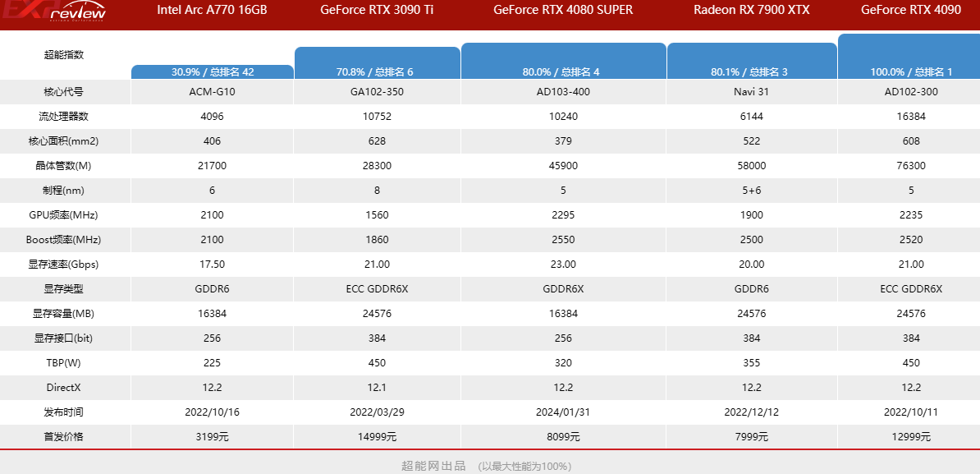This screenshot has height=474, width=980.
Task: Select the 核心代号 row label
Action: (x=64, y=92)
